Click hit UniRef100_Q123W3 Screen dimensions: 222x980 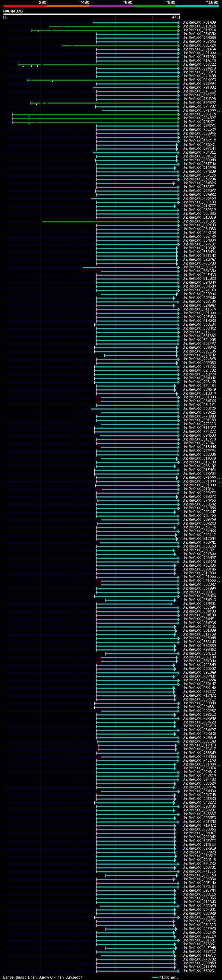pyautogui.click(x=199, y=902)
